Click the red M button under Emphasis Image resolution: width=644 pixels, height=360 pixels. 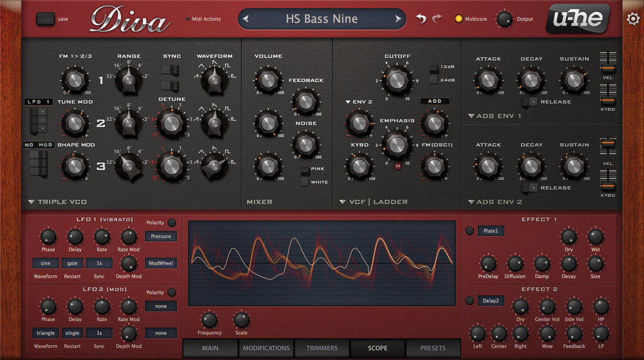(x=397, y=166)
